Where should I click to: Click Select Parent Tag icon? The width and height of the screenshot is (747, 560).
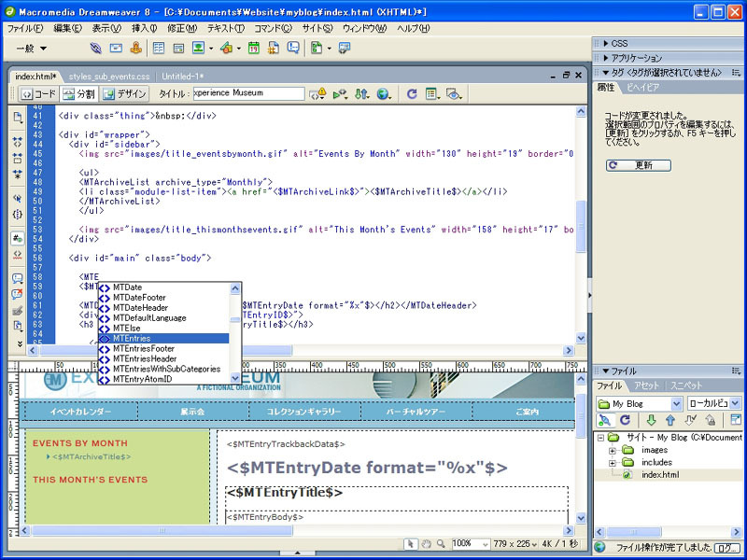(x=18, y=198)
